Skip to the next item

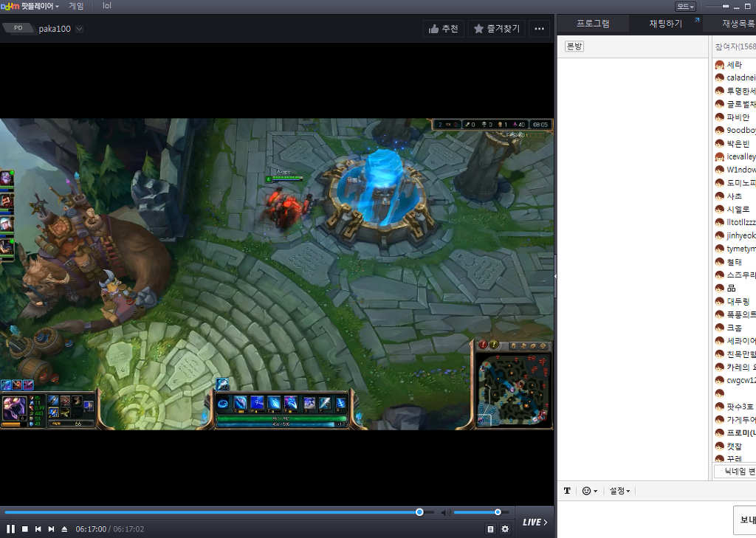[51, 529]
